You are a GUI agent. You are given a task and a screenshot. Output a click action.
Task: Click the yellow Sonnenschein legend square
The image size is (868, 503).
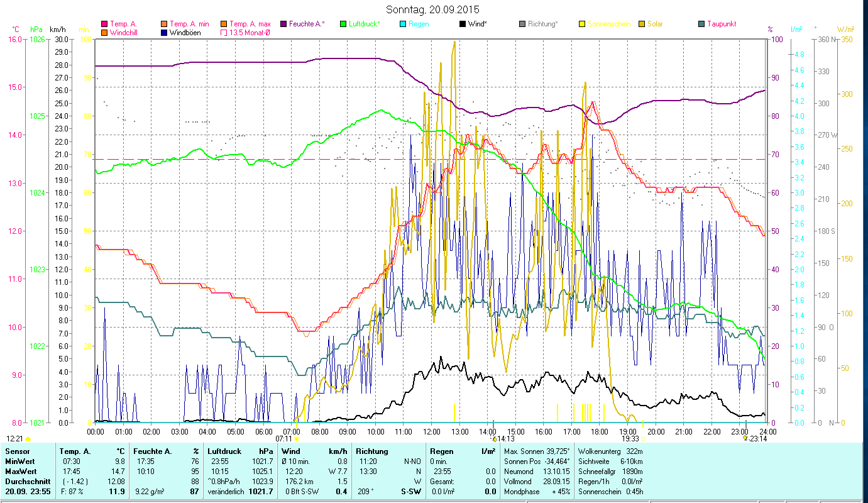click(582, 24)
